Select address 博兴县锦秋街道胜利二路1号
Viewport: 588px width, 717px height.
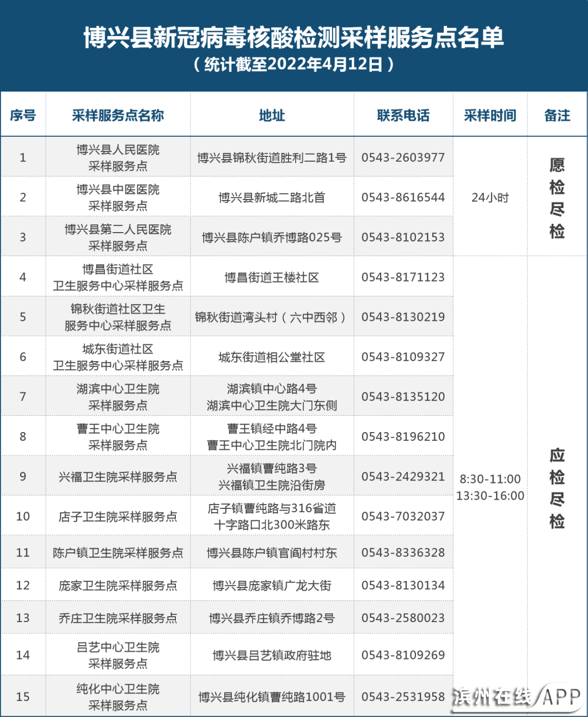click(272, 157)
